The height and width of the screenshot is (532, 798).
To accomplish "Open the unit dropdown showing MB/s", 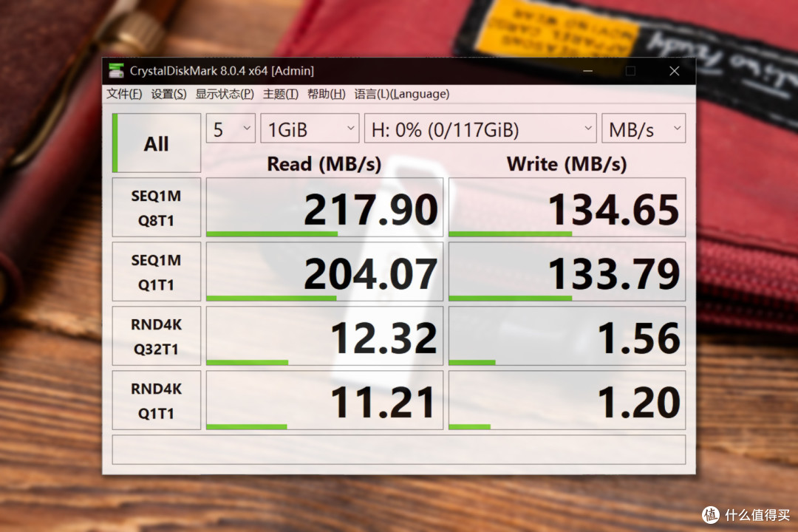I will (x=644, y=129).
